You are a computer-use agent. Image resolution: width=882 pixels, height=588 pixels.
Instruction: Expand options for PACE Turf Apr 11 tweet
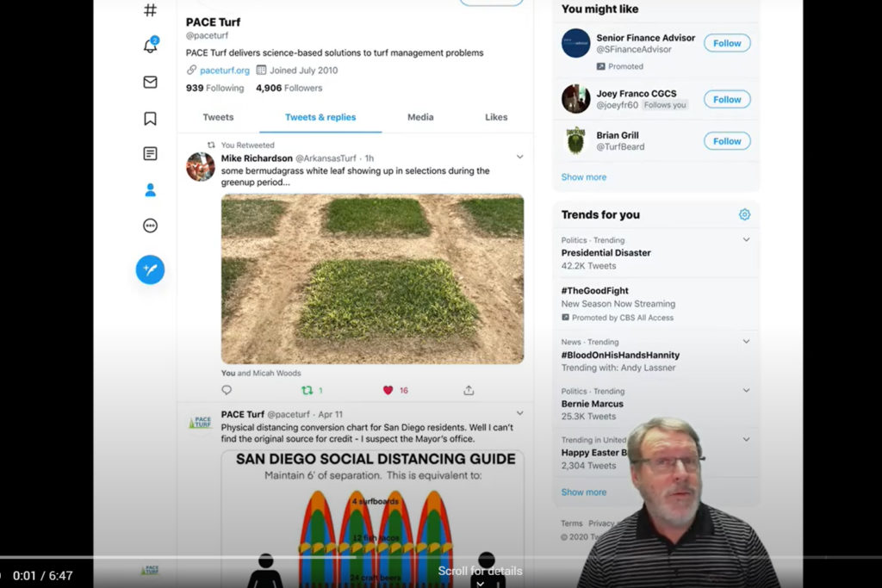[519, 413]
